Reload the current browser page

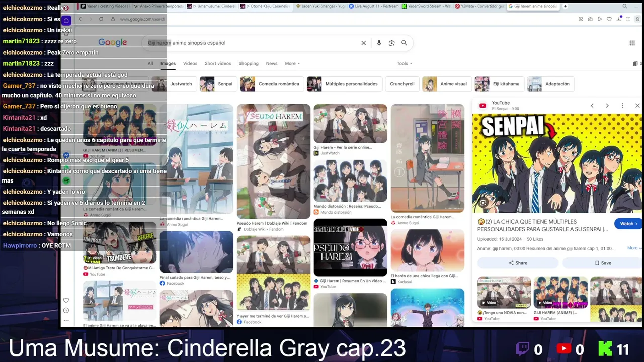(101, 19)
